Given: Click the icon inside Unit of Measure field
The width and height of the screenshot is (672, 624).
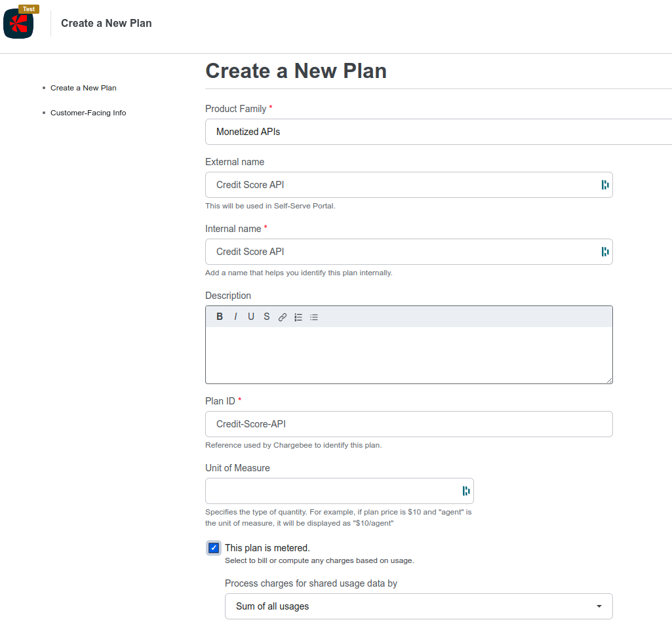Looking at the screenshot, I should pos(465,491).
